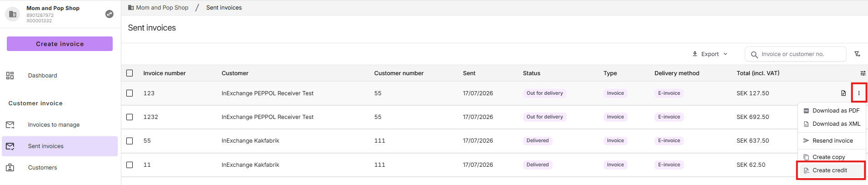Click the invoice or customer no. search field
Screen dimensions: 868x185
coord(795,54)
